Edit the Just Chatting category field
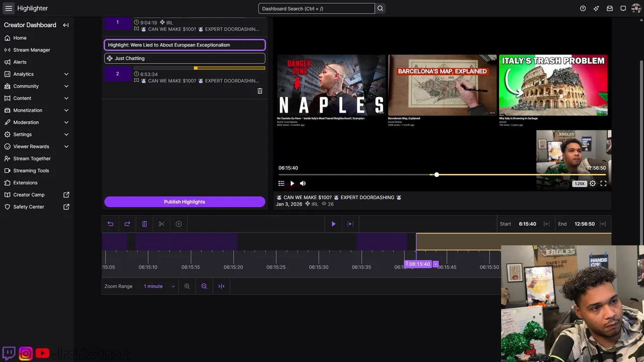This screenshot has width=644, height=362. pos(185,58)
